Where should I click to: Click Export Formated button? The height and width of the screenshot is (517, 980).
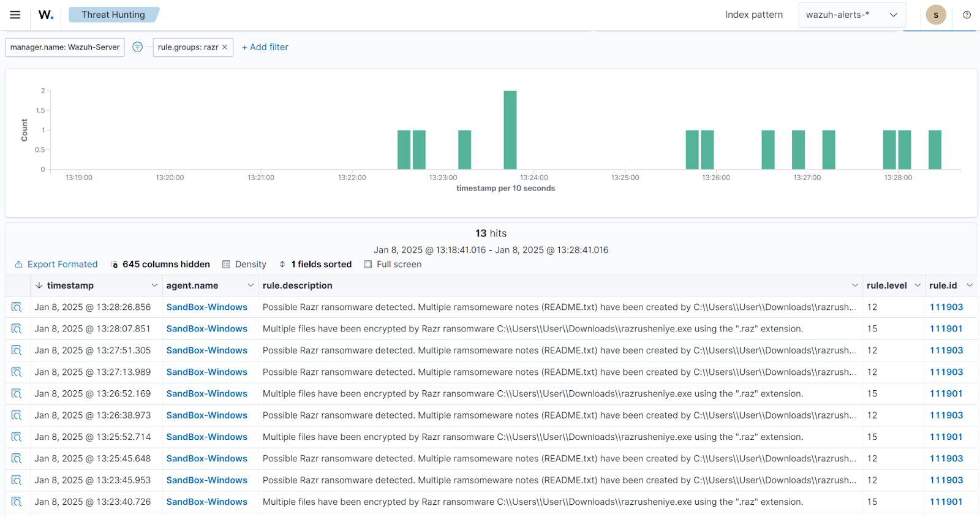[56, 265]
